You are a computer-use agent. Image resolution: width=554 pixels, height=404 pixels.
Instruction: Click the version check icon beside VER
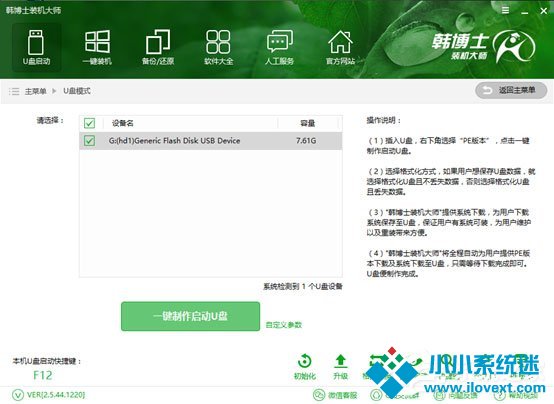tap(18, 395)
